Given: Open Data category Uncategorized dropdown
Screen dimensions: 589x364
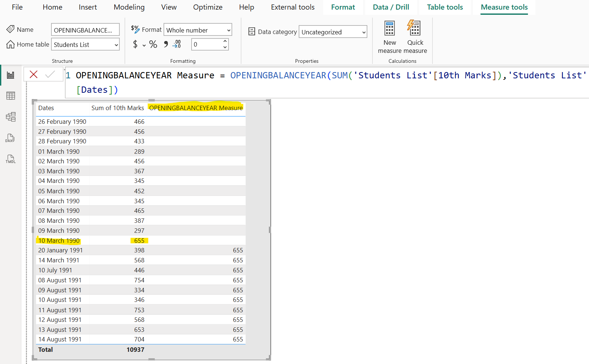Looking at the screenshot, I should click(333, 32).
